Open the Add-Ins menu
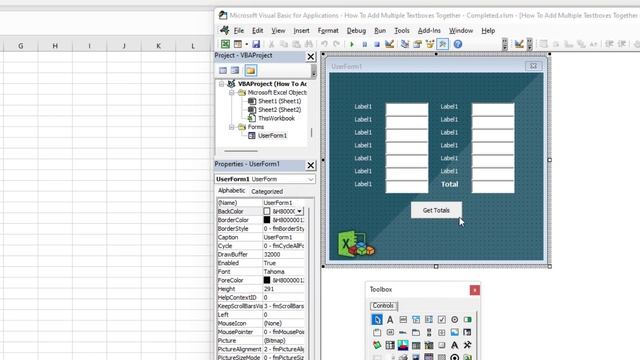The width and height of the screenshot is (640, 360). (x=429, y=31)
